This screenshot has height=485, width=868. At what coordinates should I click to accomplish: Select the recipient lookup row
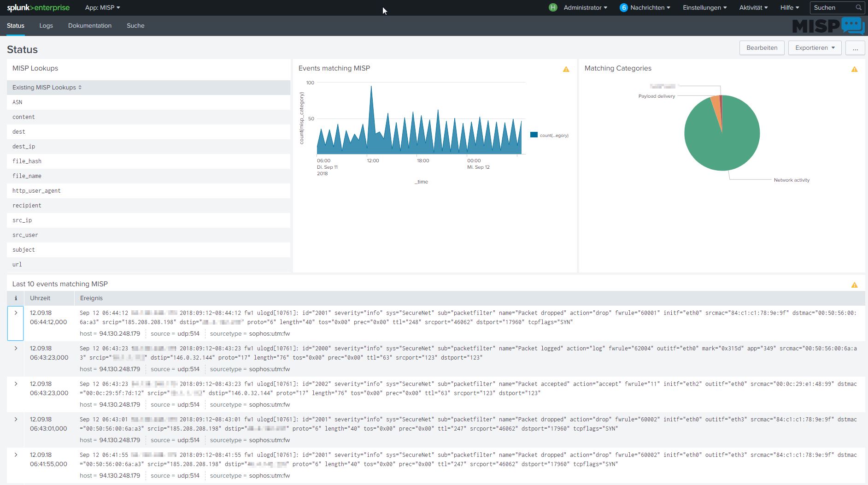point(148,206)
